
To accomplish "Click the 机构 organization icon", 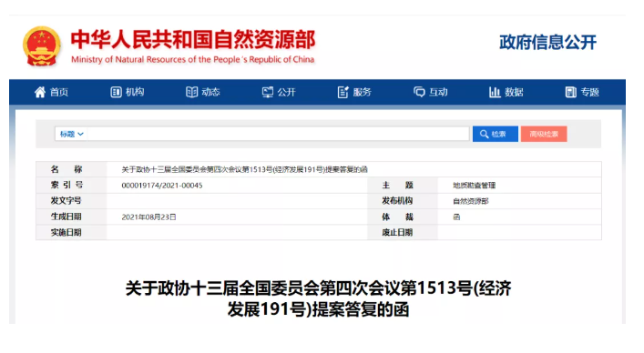I will click(116, 92).
